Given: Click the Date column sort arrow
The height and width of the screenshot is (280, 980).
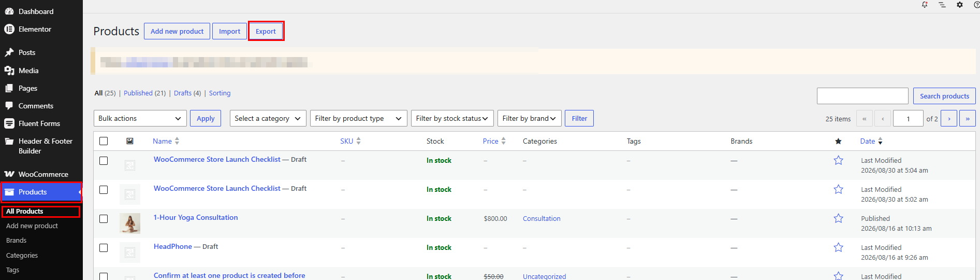Looking at the screenshot, I should point(880,141).
